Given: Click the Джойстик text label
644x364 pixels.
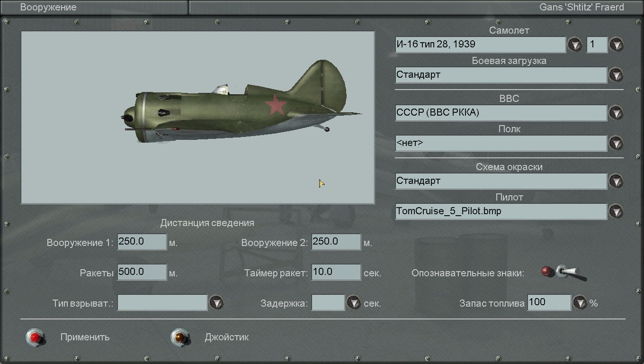Looking at the screenshot, I should click(226, 337).
